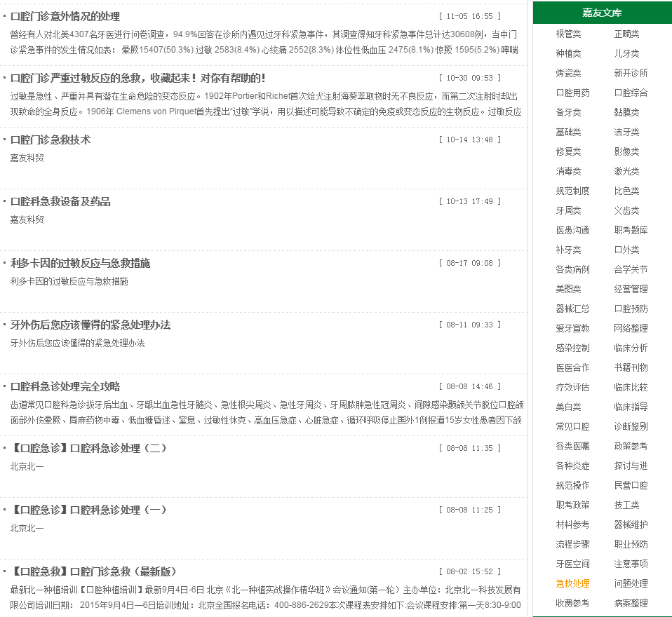
Task: Browse the 医患沟通 category
Action: pyautogui.click(x=572, y=230)
